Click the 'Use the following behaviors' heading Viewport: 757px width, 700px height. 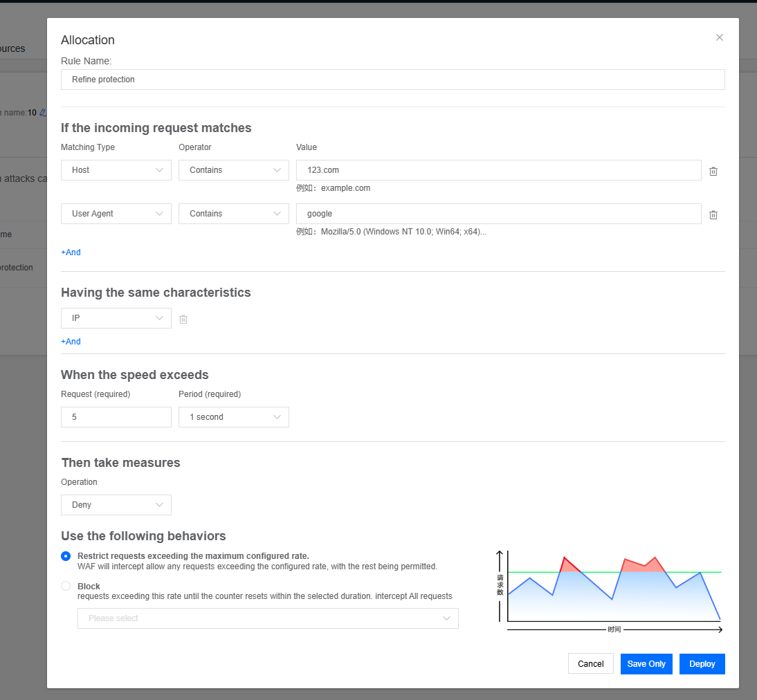[143, 536]
